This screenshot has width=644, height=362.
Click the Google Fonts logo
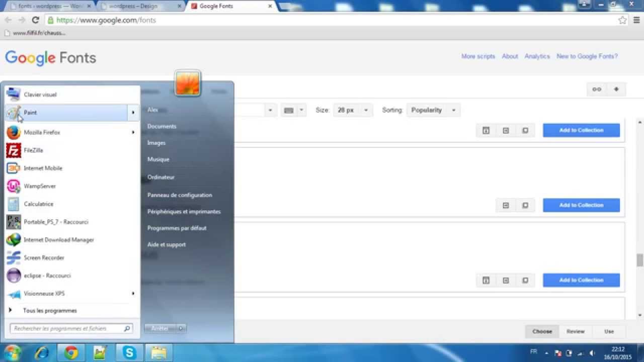pyautogui.click(x=51, y=58)
